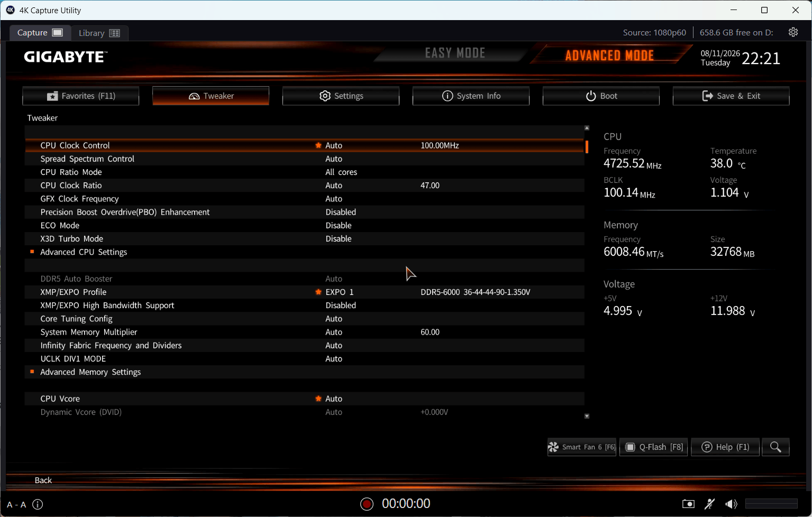Click the 22:21 clock display
The width and height of the screenshot is (812, 517).
pos(761,58)
